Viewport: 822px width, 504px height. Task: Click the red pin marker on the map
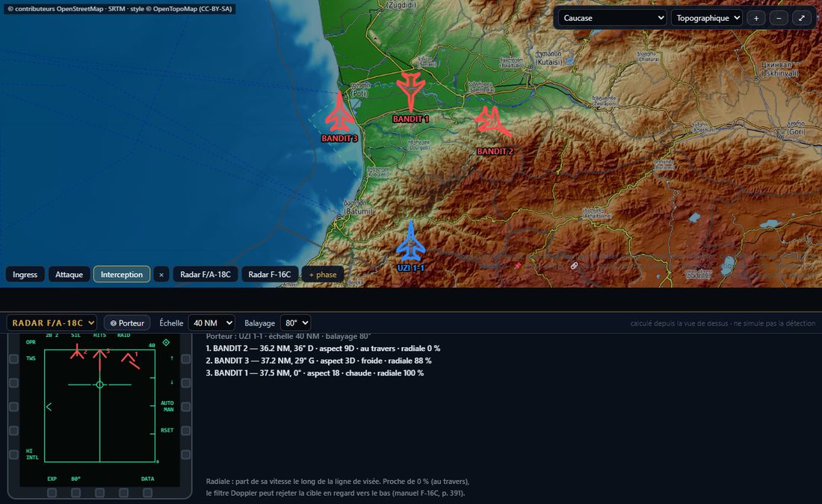517,266
